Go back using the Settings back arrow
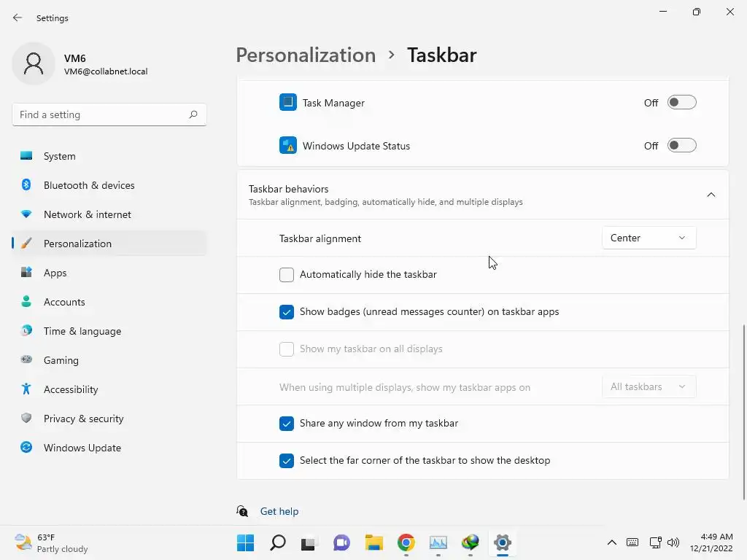Image resolution: width=747 pixels, height=560 pixels. pos(18,17)
